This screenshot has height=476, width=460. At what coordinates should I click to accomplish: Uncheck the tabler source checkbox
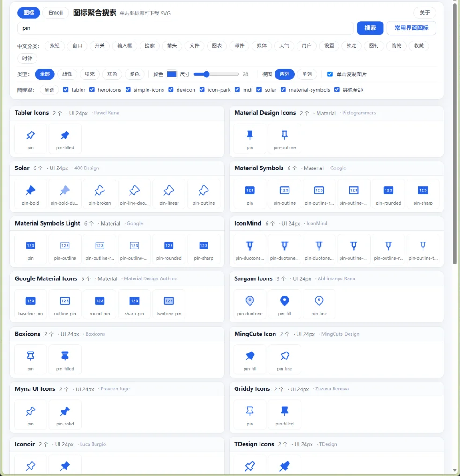click(x=66, y=89)
